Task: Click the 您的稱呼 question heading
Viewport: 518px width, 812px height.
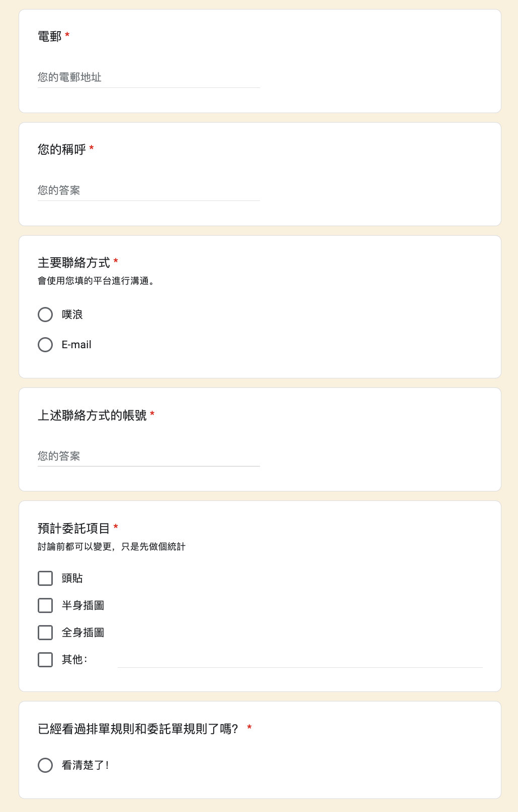Action: (62, 150)
